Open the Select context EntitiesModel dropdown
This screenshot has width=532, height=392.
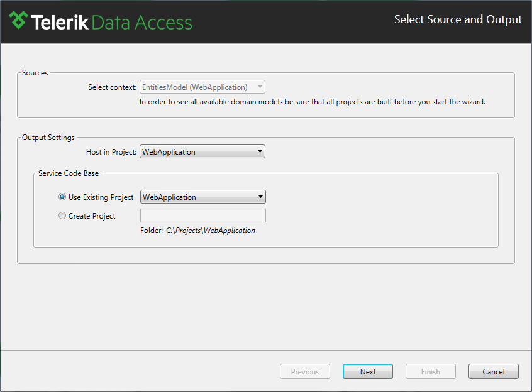[x=202, y=87]
